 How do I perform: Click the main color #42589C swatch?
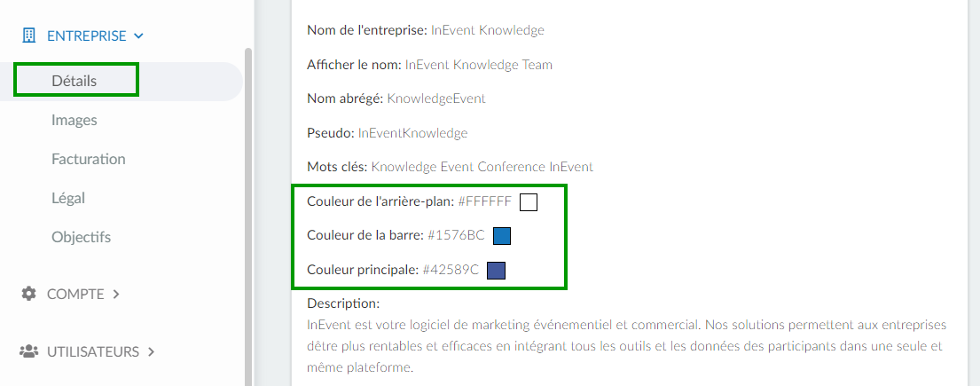(497, 271)
